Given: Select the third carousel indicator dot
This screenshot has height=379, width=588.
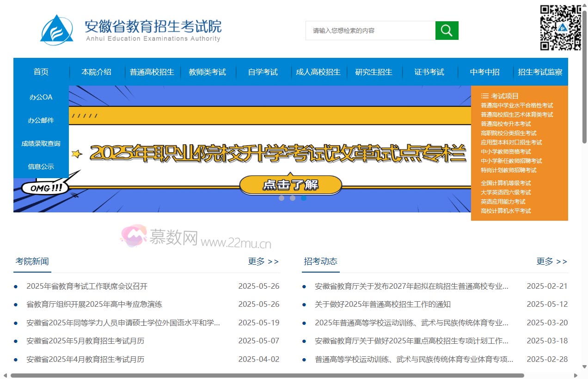Looking at the screenshot, I should 304,198.
